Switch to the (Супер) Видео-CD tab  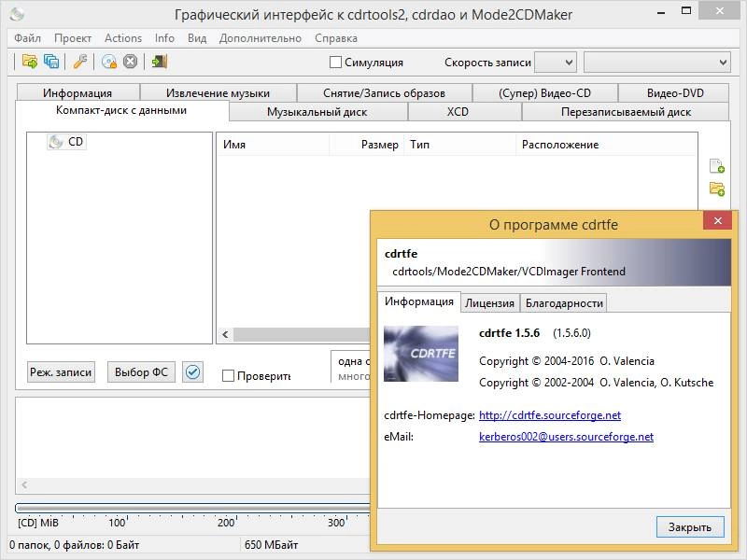click(544, 92)
